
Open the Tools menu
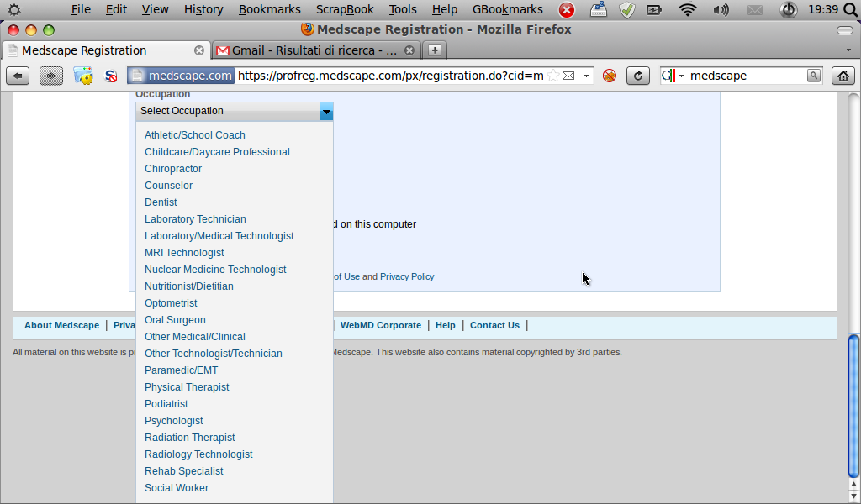(403, 9)
